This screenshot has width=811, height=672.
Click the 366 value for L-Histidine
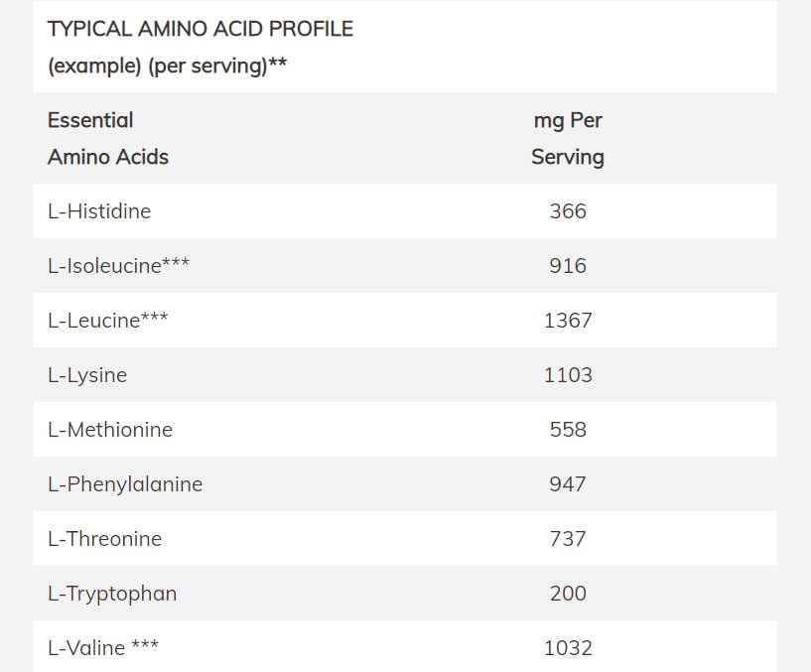point(568,211)
